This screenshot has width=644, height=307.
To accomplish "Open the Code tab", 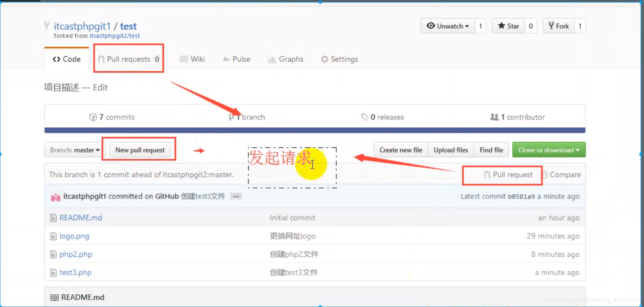I will coord(66,59).
